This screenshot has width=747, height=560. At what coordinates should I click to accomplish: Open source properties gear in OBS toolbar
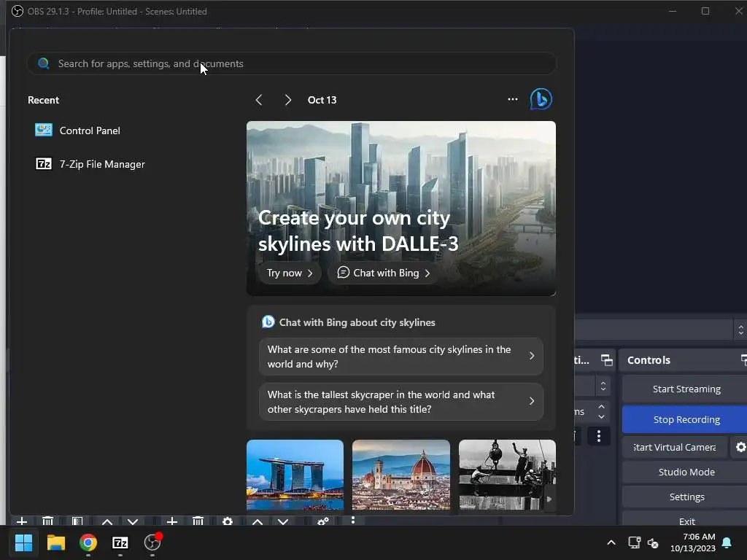(228, 521)
